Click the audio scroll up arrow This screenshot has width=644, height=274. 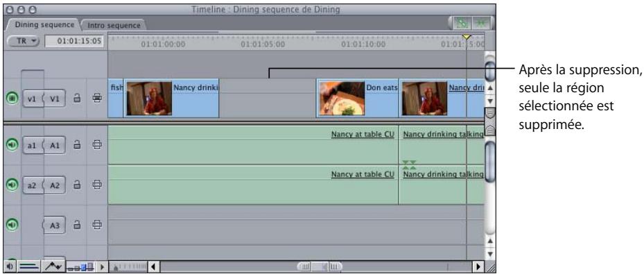pos(490,241)
